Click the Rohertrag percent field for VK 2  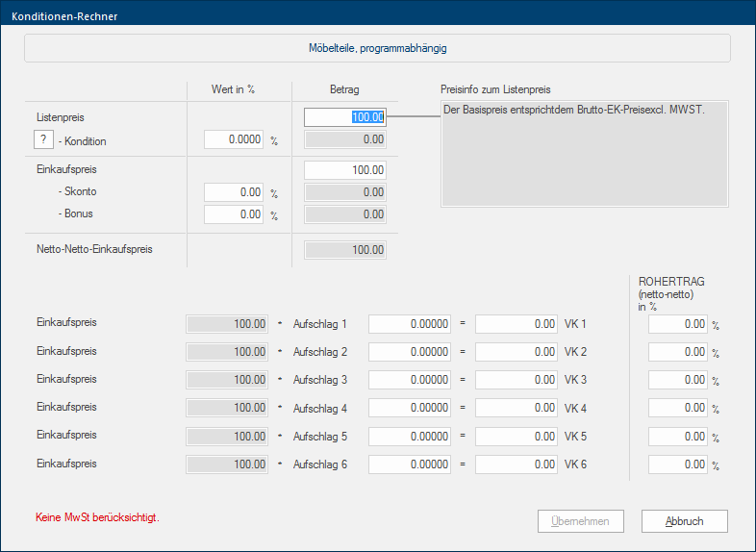pos(678,352)
